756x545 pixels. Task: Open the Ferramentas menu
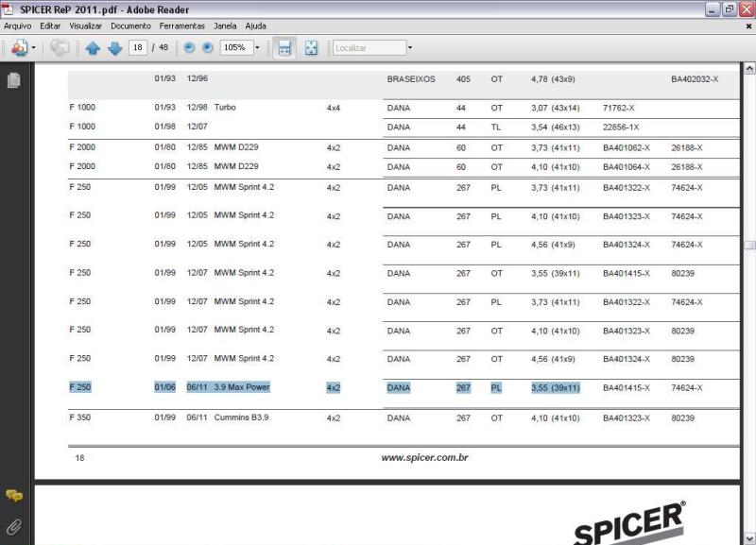[181, 26]
